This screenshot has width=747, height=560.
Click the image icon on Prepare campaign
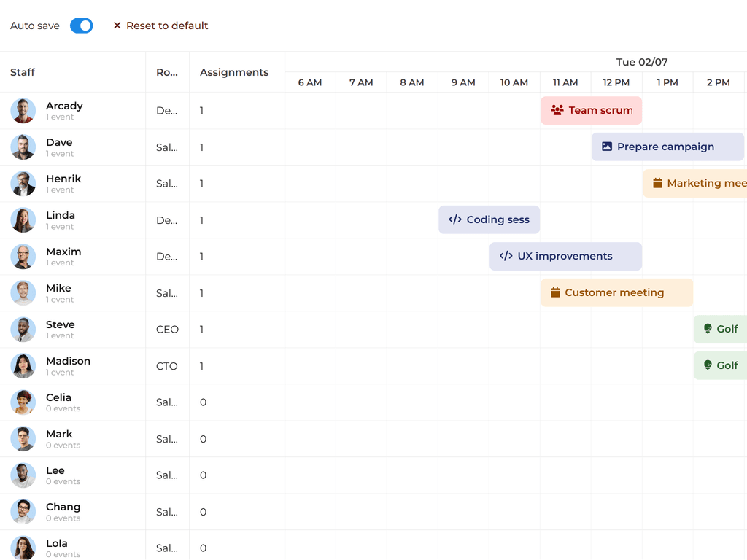607,147
